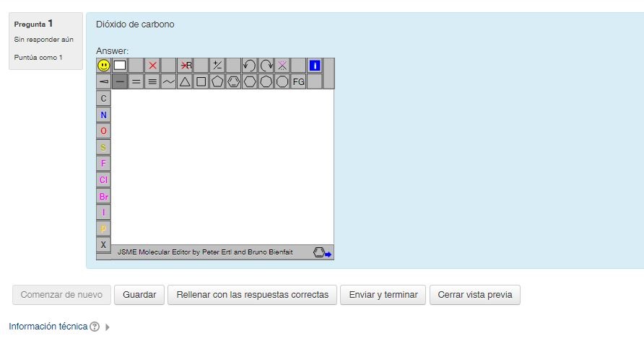The width and height of the screenshot is (644, 341).
Task: Select the Carbon atom button
Action: tap(104, 98)
